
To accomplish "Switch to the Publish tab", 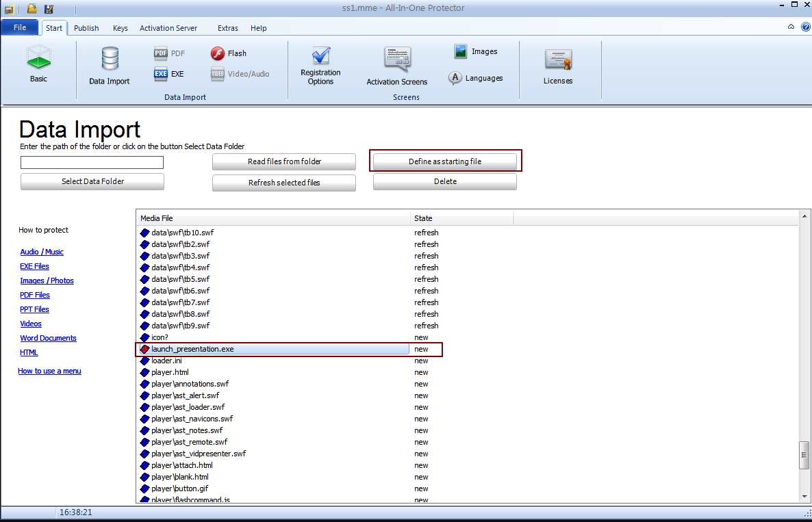I will coord(86,28).
